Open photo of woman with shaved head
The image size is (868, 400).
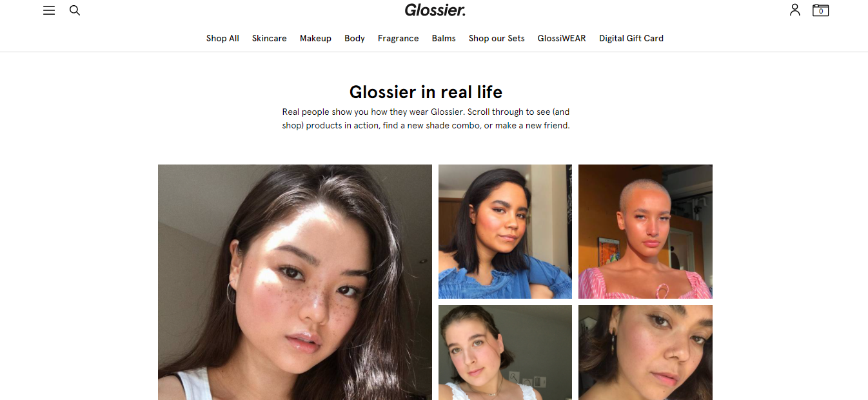646,232
